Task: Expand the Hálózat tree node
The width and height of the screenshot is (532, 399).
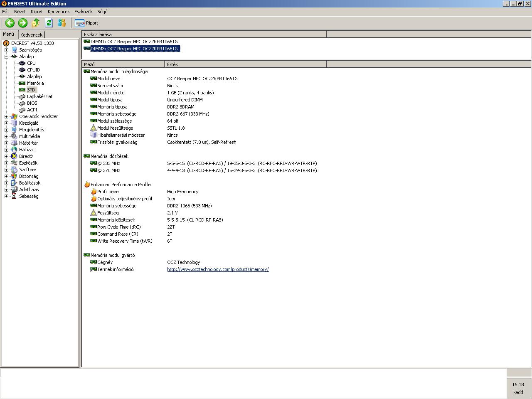Action: point(6,150)
